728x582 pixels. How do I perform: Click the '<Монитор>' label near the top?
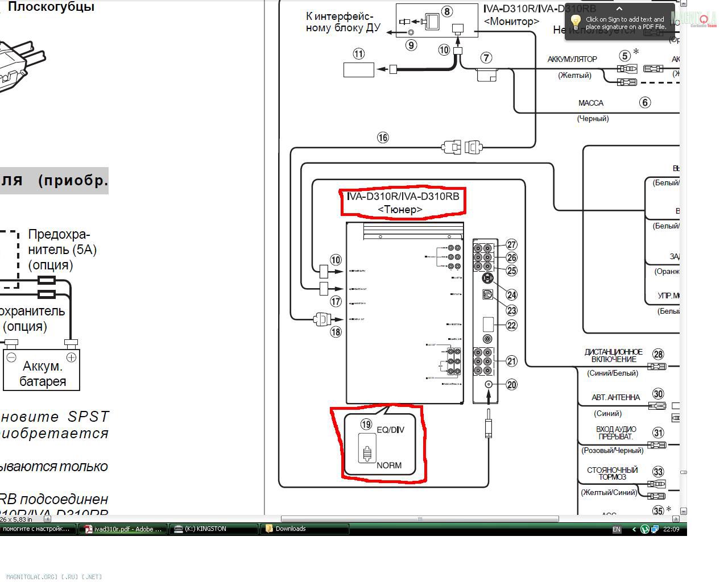(x=511, y=22)
